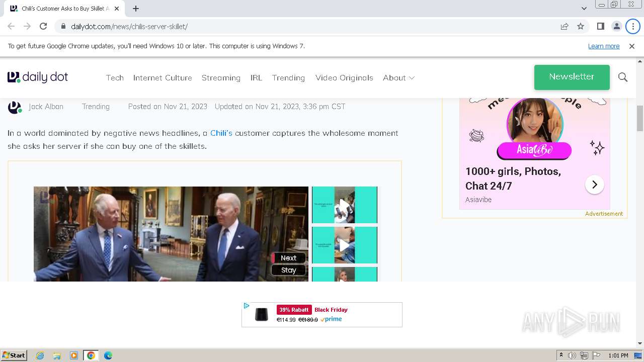Click the Action Center flag icon
Image resolution: width=644 pixels, height=362 pixels.
(x=596, y=355)
